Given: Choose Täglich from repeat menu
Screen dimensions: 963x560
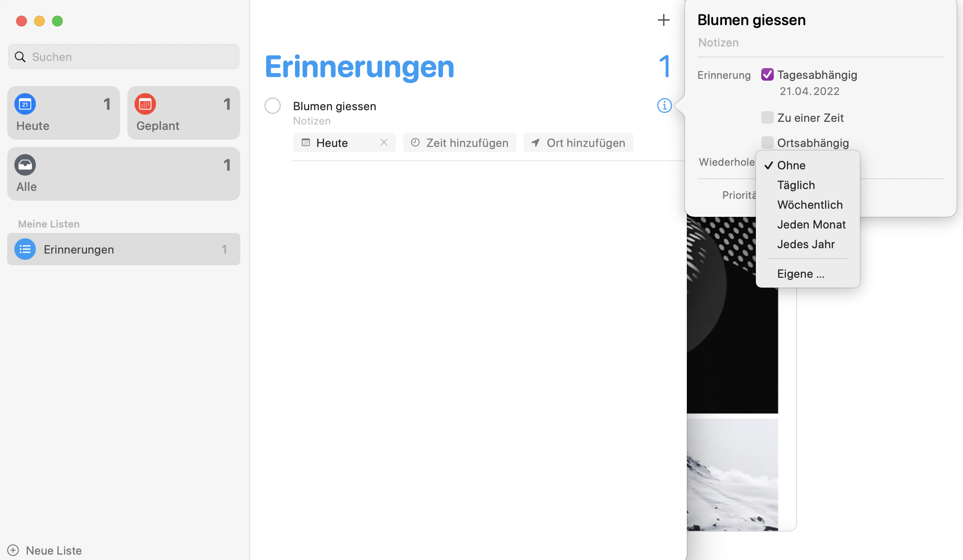Looking at the screenshot, I should click(796, 185).
